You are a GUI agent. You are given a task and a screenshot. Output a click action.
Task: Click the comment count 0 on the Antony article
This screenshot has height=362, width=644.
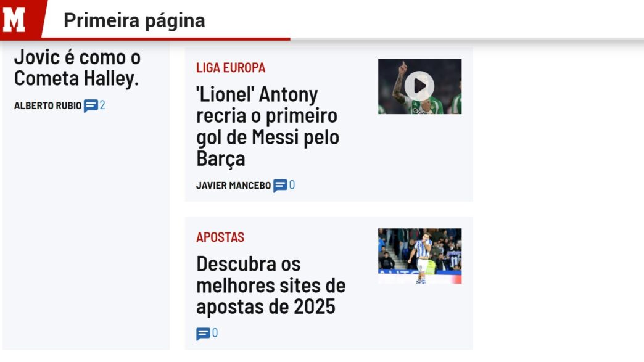pos(292,184)
